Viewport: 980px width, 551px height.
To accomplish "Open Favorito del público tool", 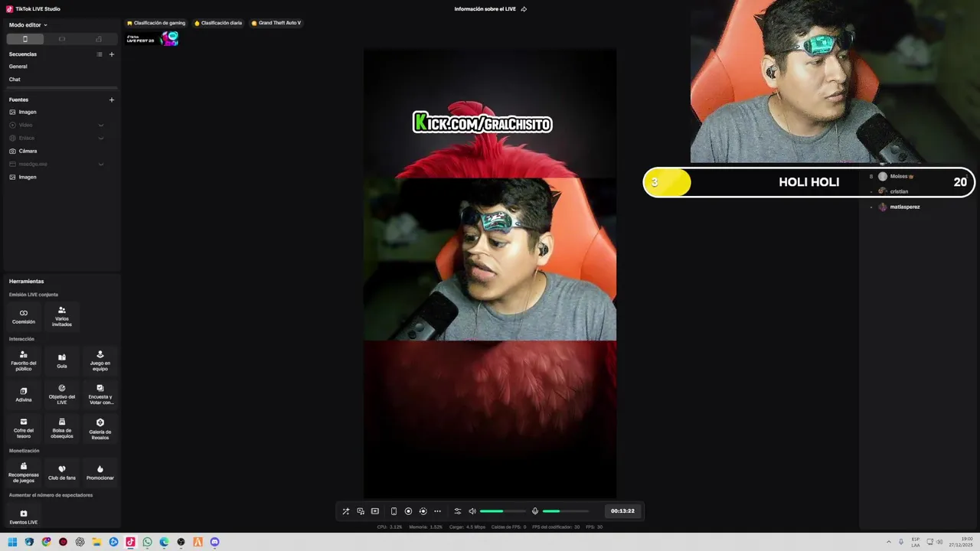I will [x=24, y=360].
